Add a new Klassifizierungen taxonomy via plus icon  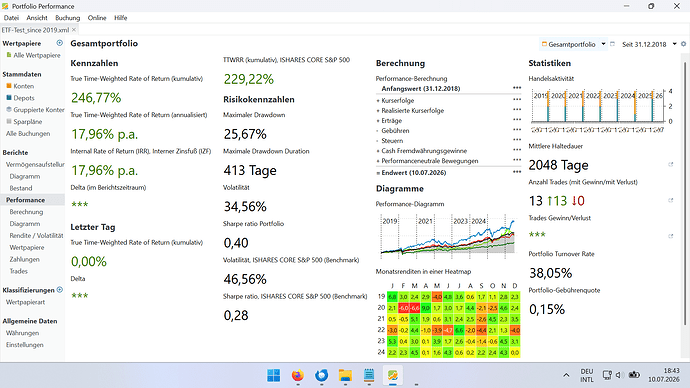tap(60, 290)
